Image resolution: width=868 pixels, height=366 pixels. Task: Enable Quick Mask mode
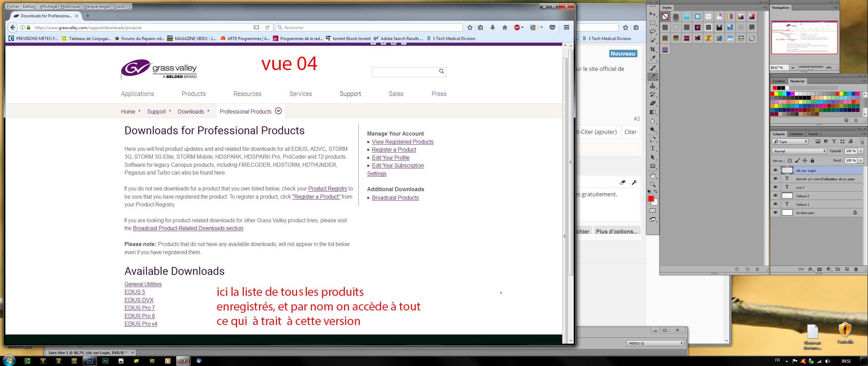pos(653,211)
